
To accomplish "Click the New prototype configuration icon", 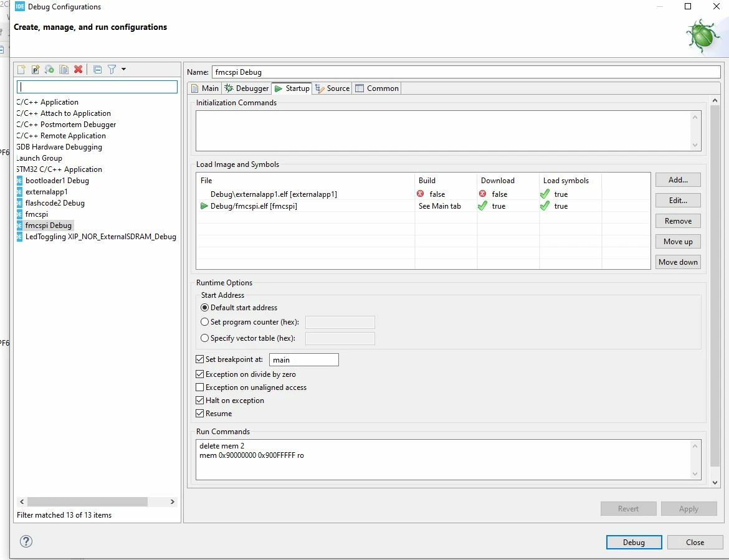I will coord(36,70).
